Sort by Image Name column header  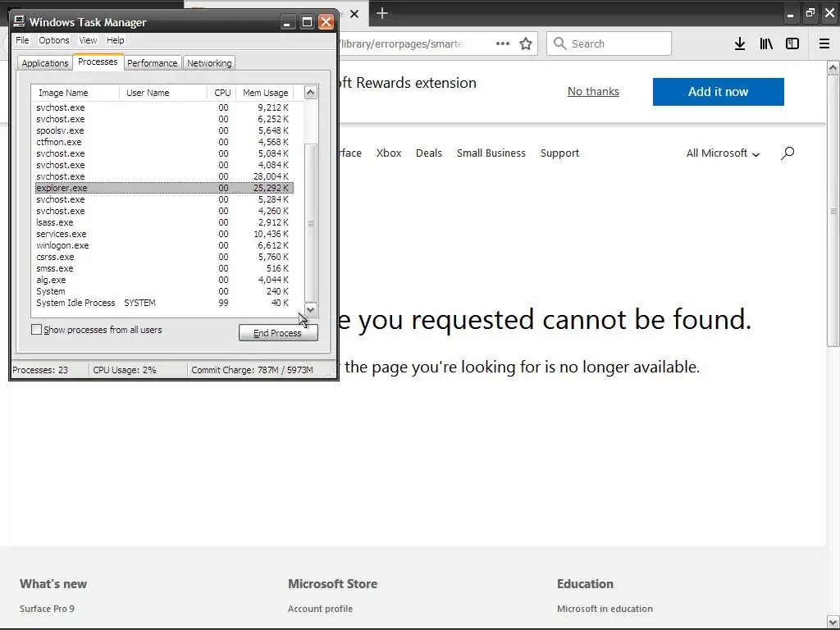(75, 93)
